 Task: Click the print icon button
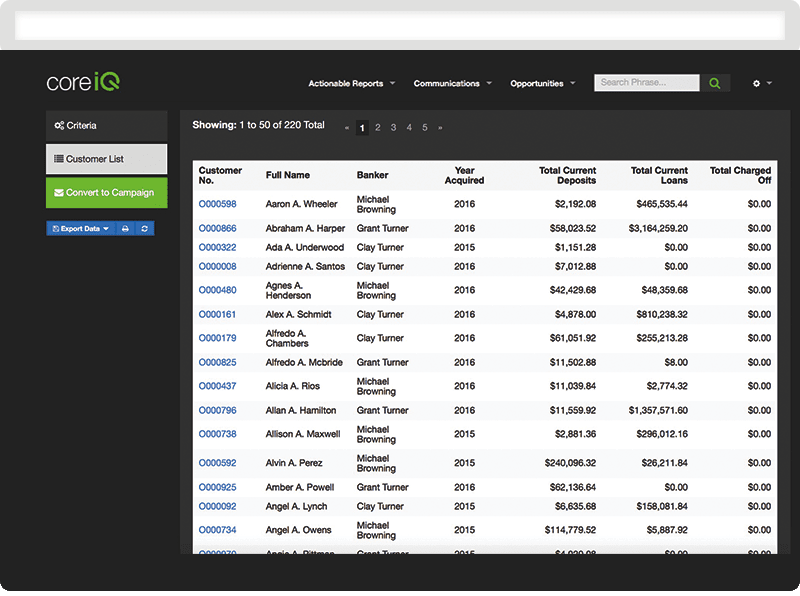(x=125, y=229)
